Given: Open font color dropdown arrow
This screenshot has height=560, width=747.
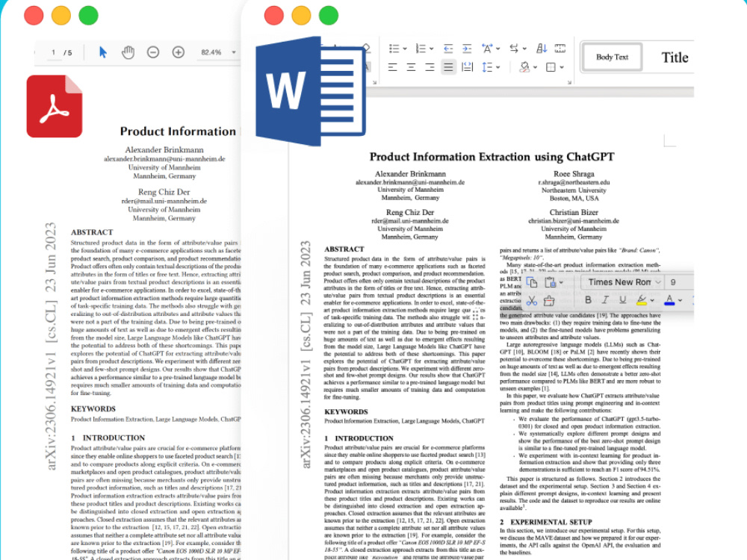Looking at the screenshot, I should (x=680, y=300).
